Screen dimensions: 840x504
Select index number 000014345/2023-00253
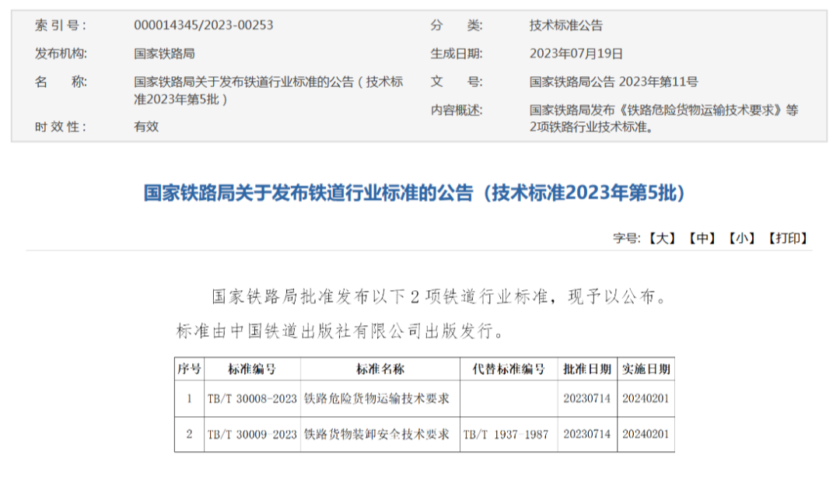[x=204, y=25]
